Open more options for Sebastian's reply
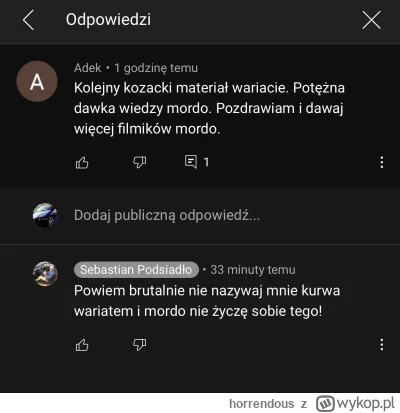 (x=382, y=345)
